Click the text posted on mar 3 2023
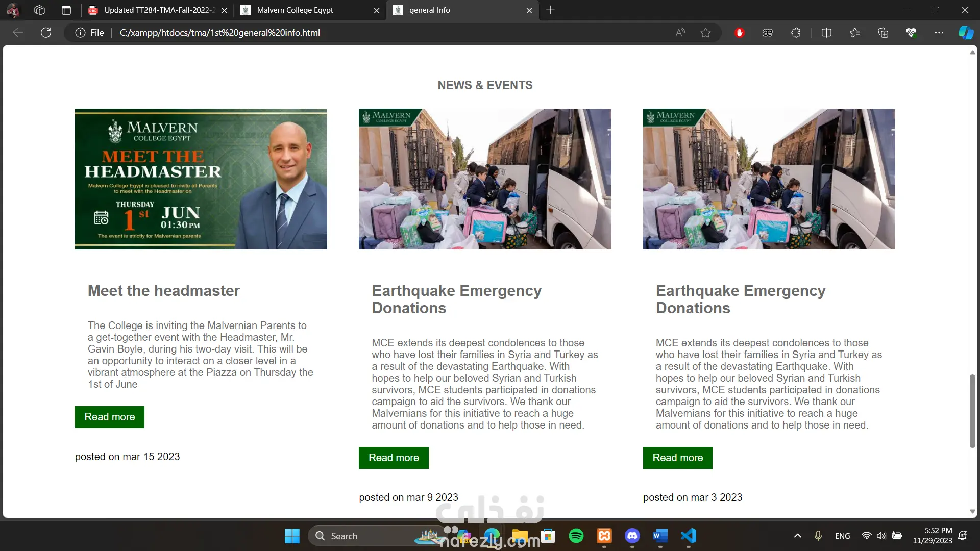Screen dimensions: 980x551 pos(693,497)
